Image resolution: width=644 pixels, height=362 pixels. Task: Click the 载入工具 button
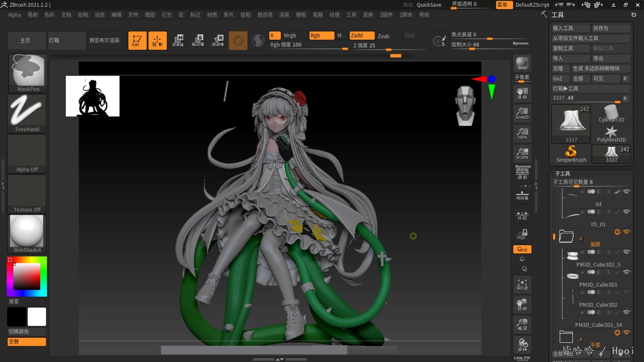click(570, 28)
